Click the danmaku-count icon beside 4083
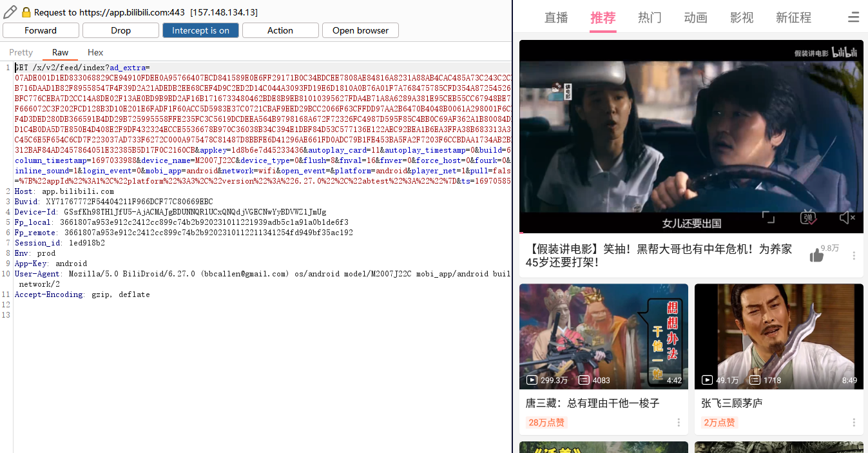Viewport: 868px width, 453px height. pos(584,380)
